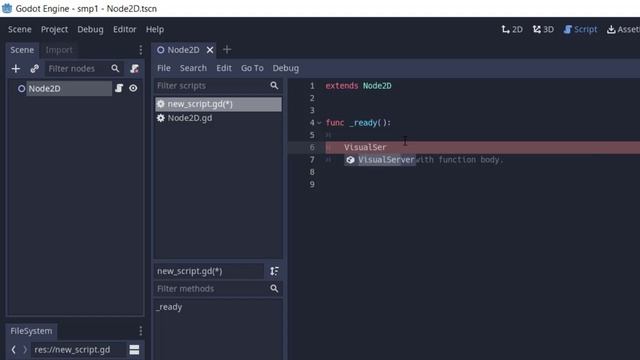Switch to the 2D workspace
Image resolution: width=640 pixels, height=360 pixels.
click(x=512, y=29)
